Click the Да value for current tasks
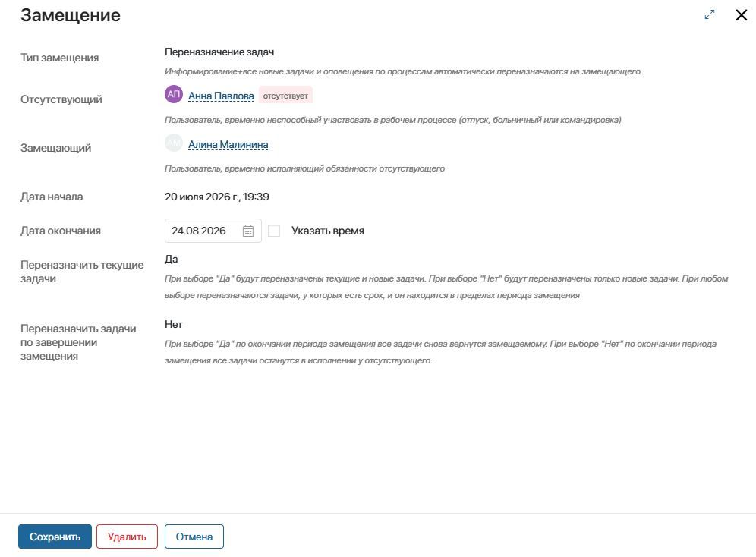756x557 pixels. (x=171, y=259)
